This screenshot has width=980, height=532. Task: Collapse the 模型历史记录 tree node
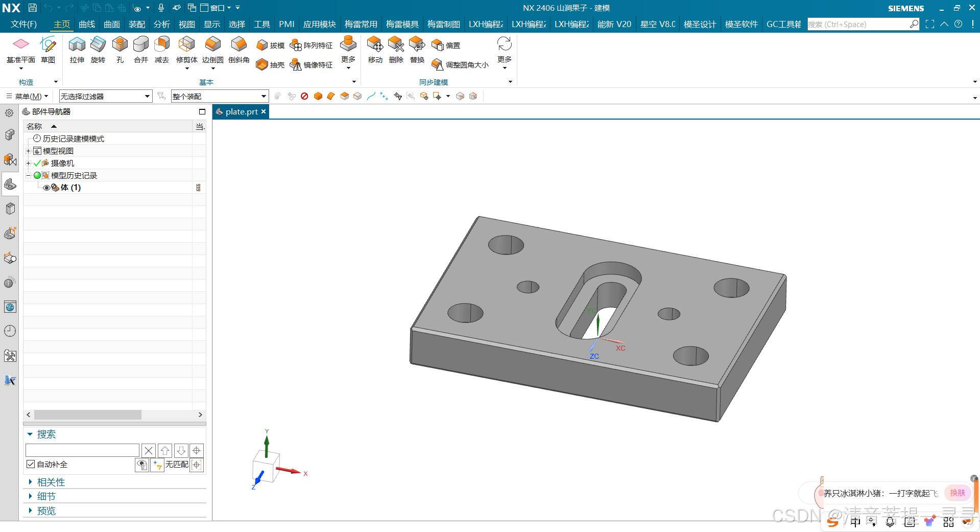point(29,175)
